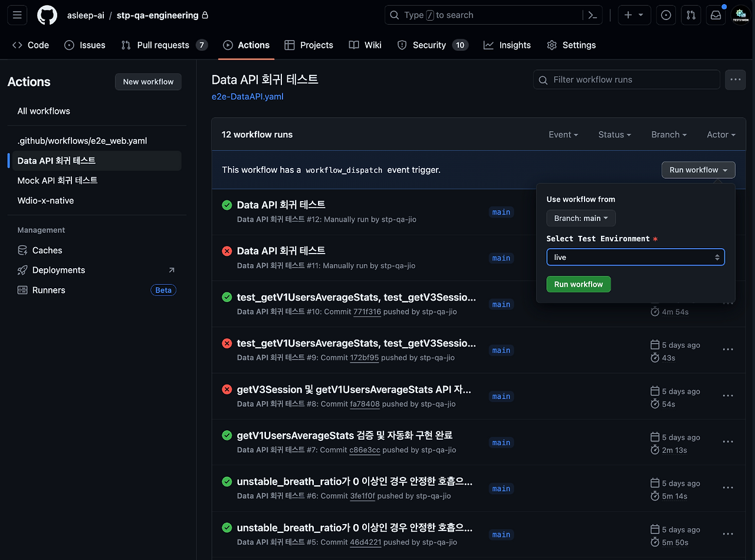Open commit fa78408 link

click(x=366, y=404)
